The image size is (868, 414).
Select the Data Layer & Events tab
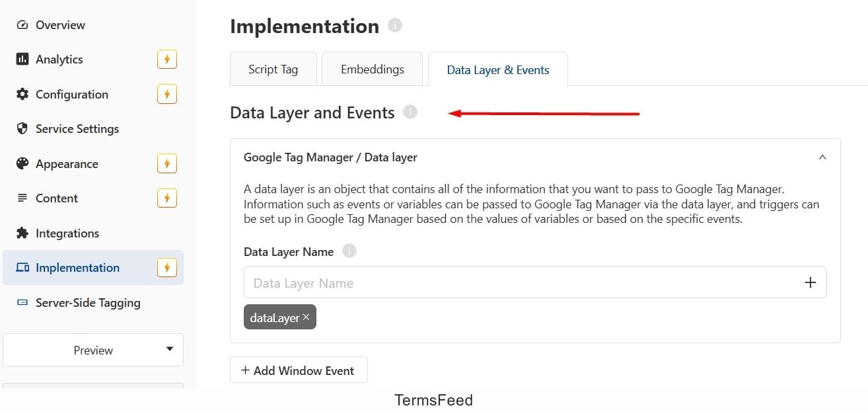pos(498,69)
